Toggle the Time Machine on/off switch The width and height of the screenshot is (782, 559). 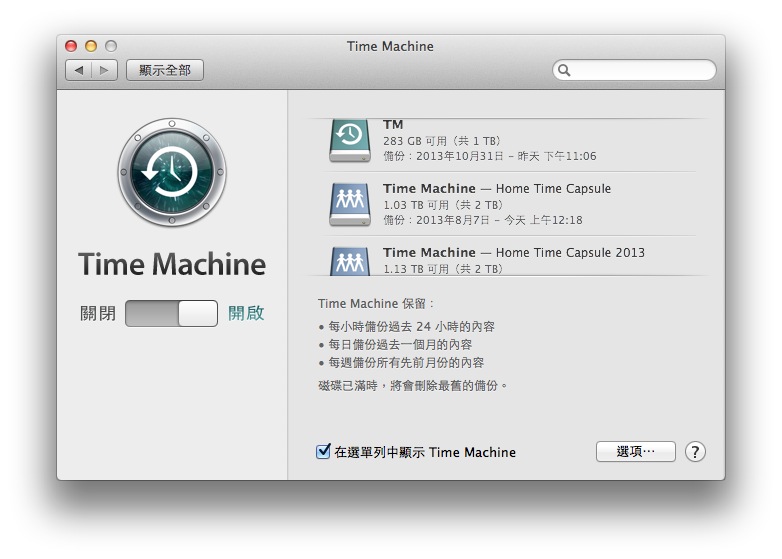[x=171, y=313]
